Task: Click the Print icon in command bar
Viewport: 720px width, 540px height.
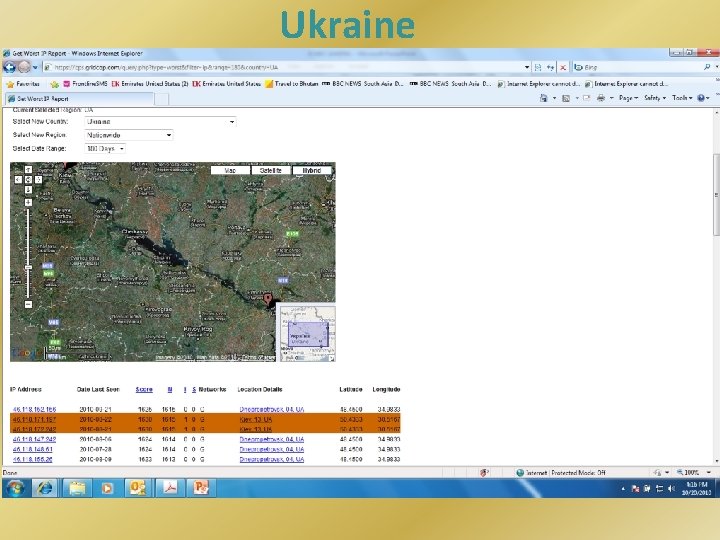Action: [600, 98]
